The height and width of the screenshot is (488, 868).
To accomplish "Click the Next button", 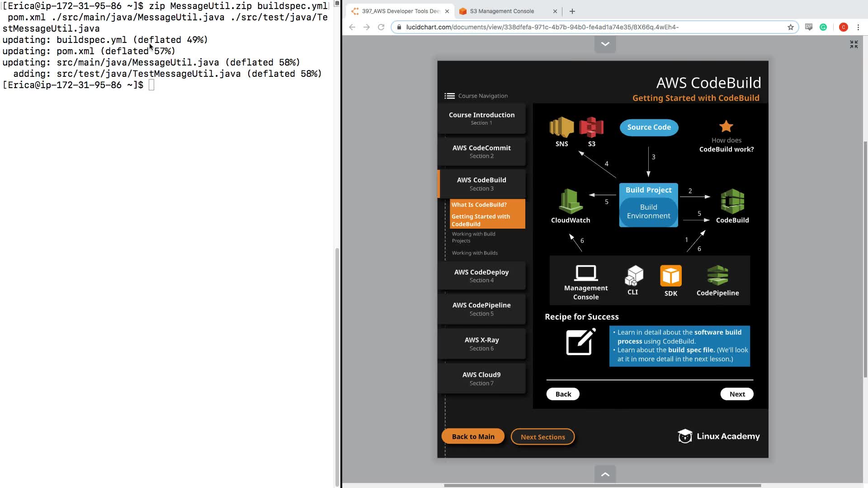I will 737,394.
